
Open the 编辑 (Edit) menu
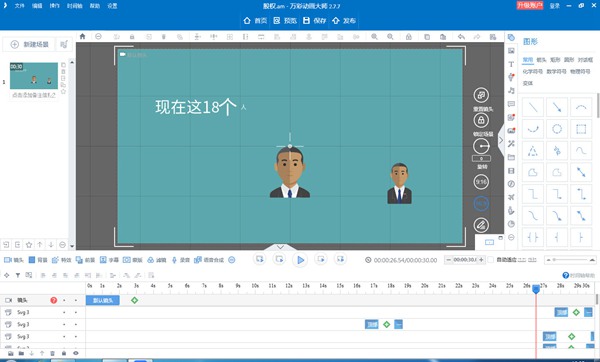(37, 6)
